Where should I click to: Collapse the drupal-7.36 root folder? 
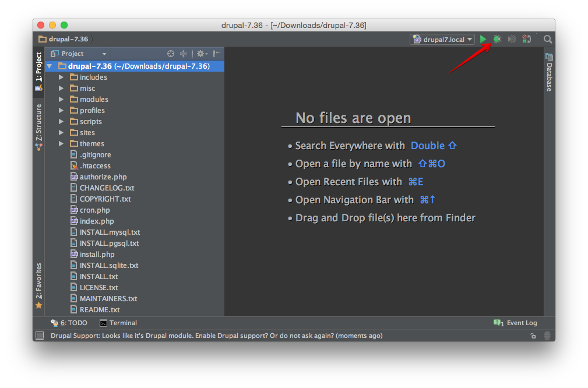tap(50, 66)
